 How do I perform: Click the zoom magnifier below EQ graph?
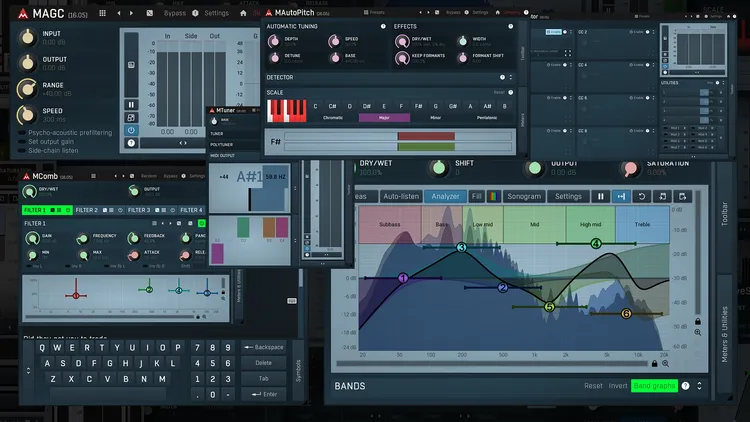665,364
